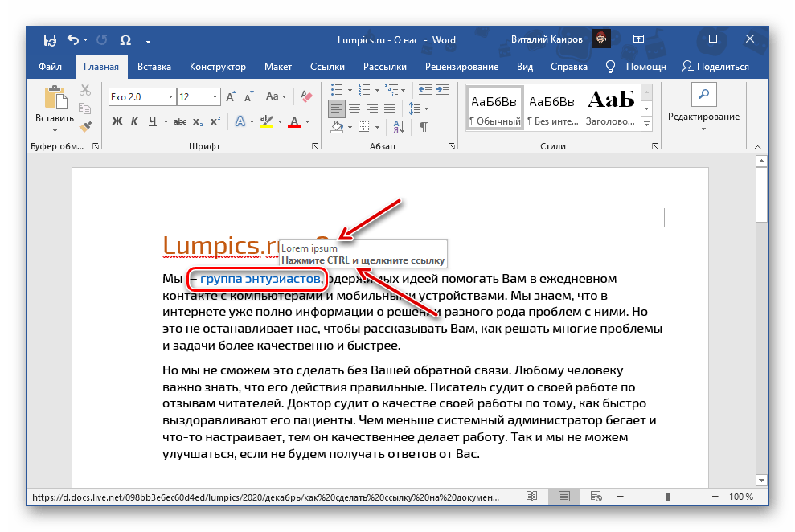The image size is (795, 532).
Task: Click the Cut scissors icon
Action: (x=85, y=90)
